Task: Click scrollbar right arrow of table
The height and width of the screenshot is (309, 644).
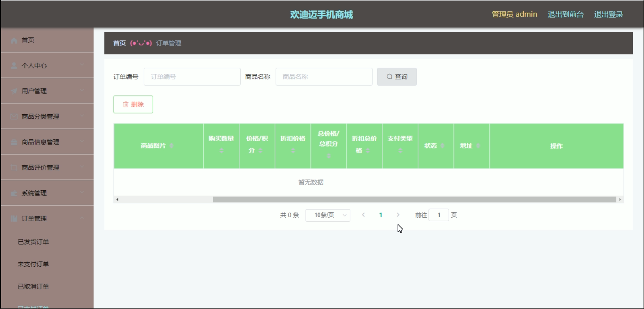Action: coord(620,199)
